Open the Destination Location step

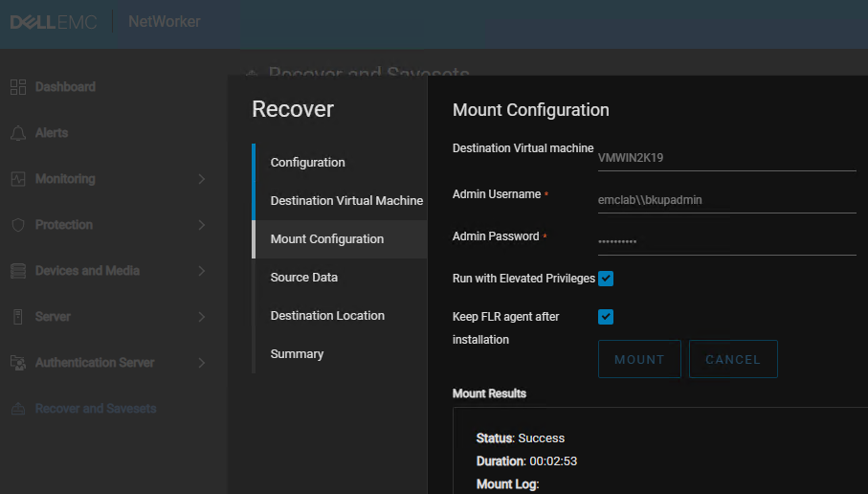tap(327, 316)
